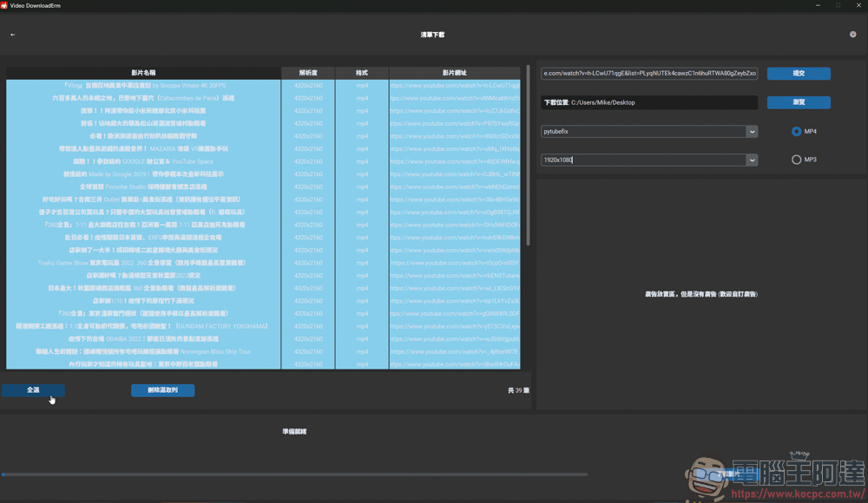The image size is (868, 503).
Task: Sort by the 影片網址 column header
Action: [455, 73]
